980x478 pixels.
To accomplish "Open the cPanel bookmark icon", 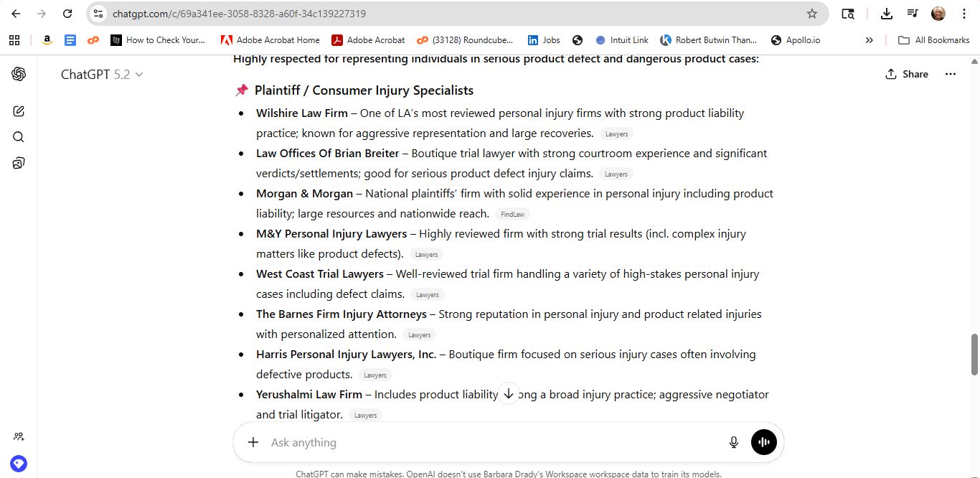I will tap(93, 40).
